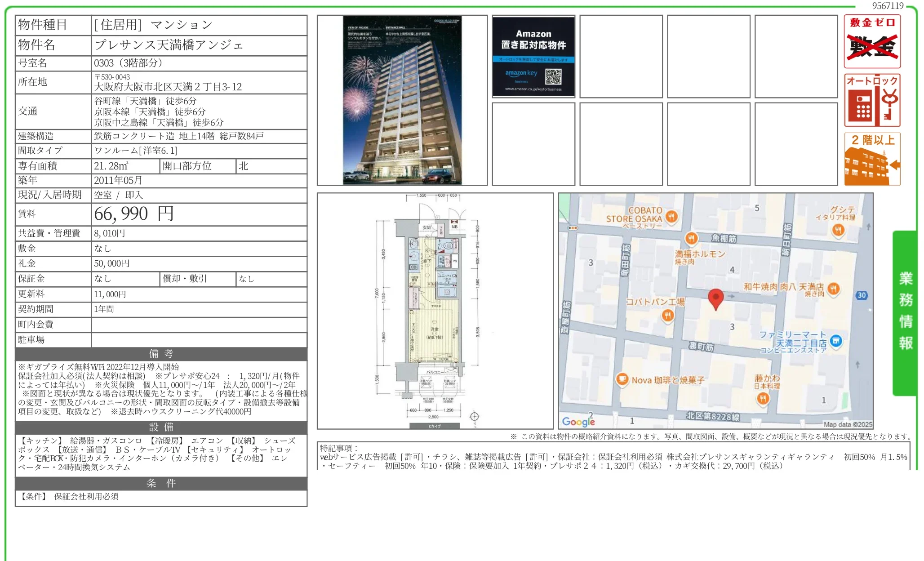Image resolution: width=924 pixels, height=561 pixels.
Task: Click the オートロック feature icon
Action: (x=872, y=100)
